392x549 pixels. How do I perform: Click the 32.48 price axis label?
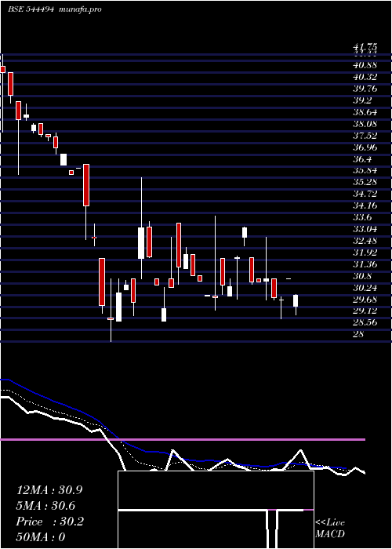(x=365, y=241)
